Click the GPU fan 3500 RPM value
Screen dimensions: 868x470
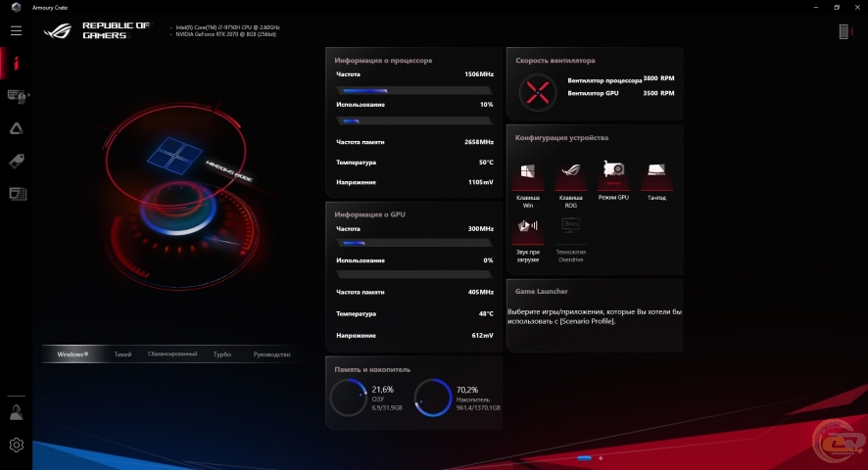[x=658, y=93]
